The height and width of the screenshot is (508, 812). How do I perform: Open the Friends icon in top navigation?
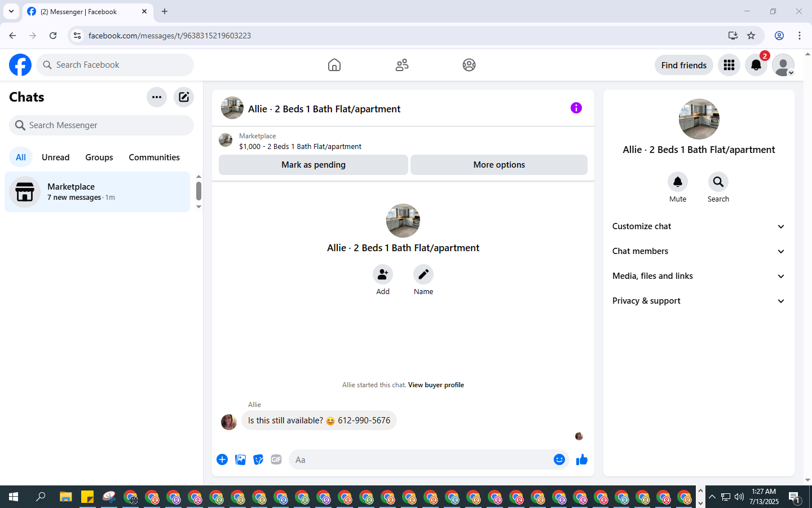point(402,65)
